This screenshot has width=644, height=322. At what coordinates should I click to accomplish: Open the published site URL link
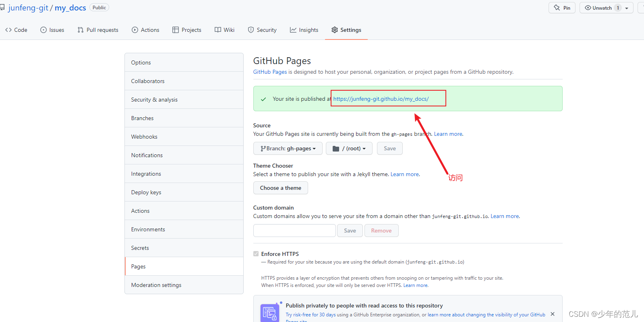click(x=381, y=99)
